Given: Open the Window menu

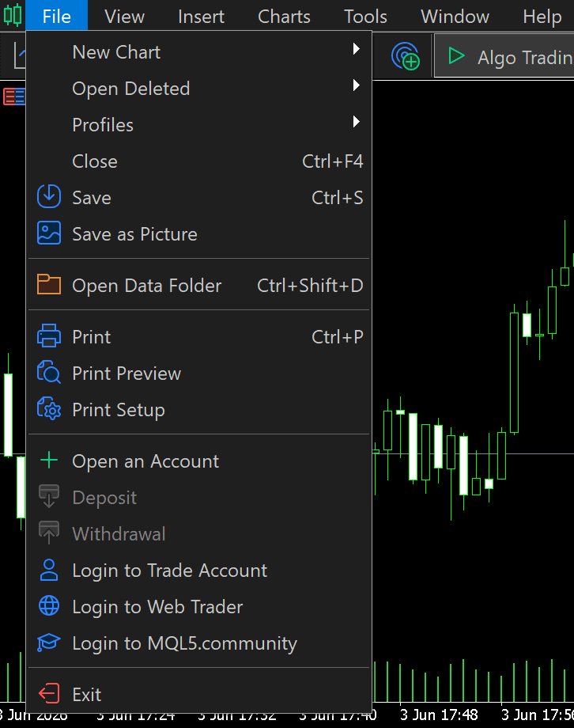Looking at the screenshot, I should point(455,17).
